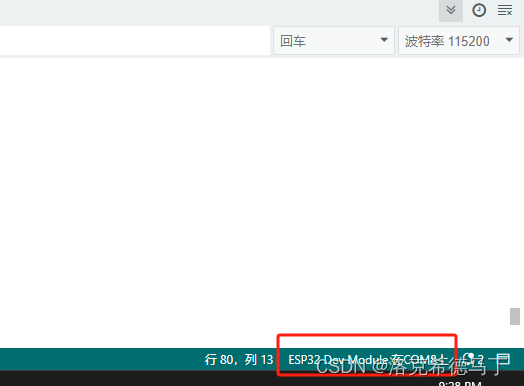This screenshot has height=386, width=524.
Task: Toggle autoscroll in the serial monitor
Action: (451, 10)
